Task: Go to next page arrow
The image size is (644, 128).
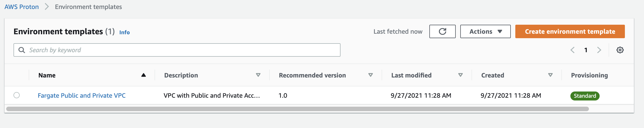Action: (x=599, y=50)
